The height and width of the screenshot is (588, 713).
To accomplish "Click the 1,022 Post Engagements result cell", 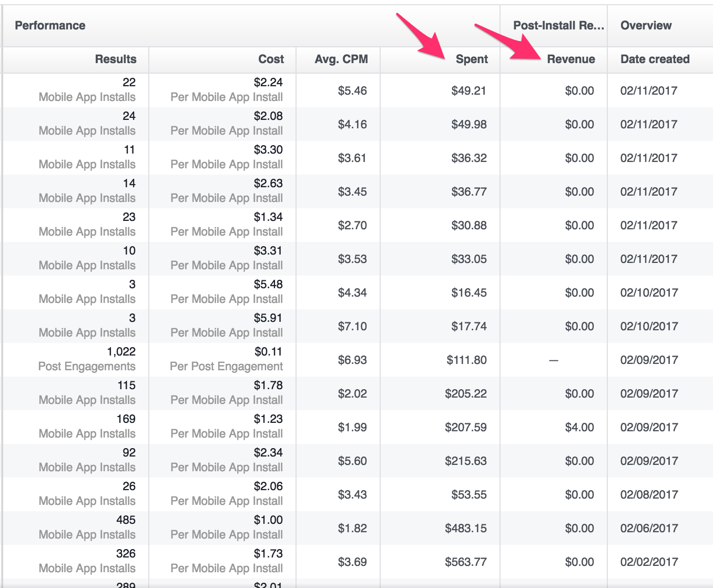I will point(87,359).
